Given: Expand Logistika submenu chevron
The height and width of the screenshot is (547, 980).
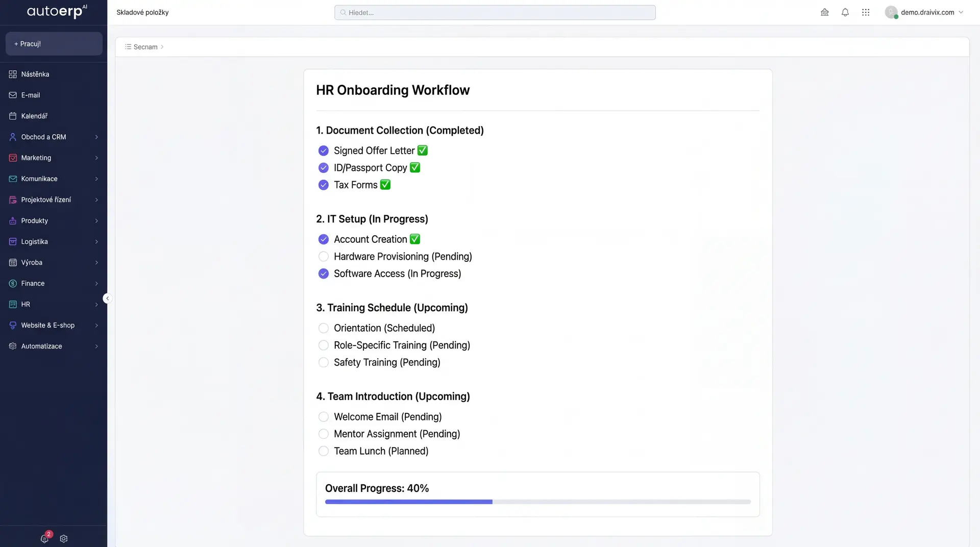Looking at the screenshot, I should pos(96,242).
